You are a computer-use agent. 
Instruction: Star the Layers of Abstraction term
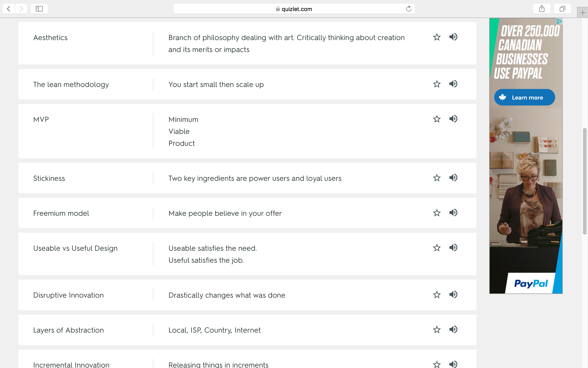pos(437,330)
